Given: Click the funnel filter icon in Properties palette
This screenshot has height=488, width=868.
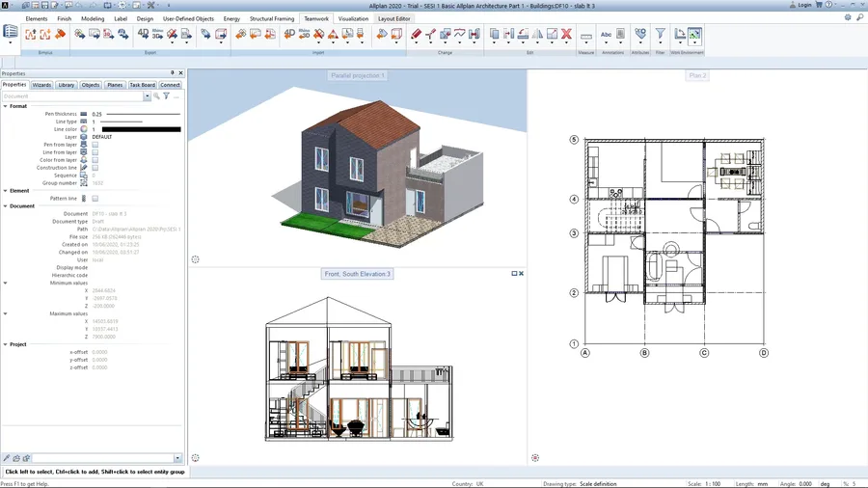Looking at the screenshot, I should (x=166, y=96).
